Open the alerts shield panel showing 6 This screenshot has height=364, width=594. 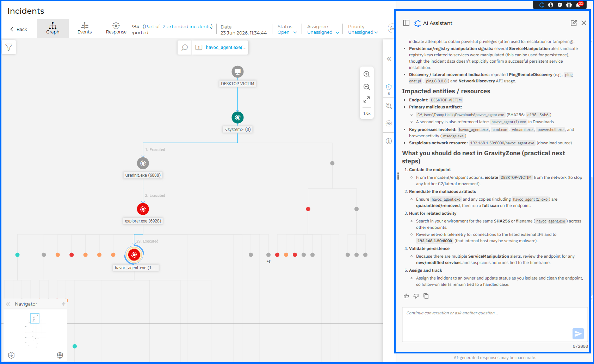(389, 89)
